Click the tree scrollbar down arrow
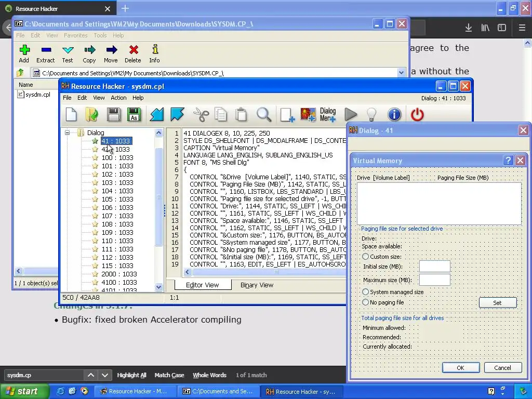 click(x=158, y=287)
